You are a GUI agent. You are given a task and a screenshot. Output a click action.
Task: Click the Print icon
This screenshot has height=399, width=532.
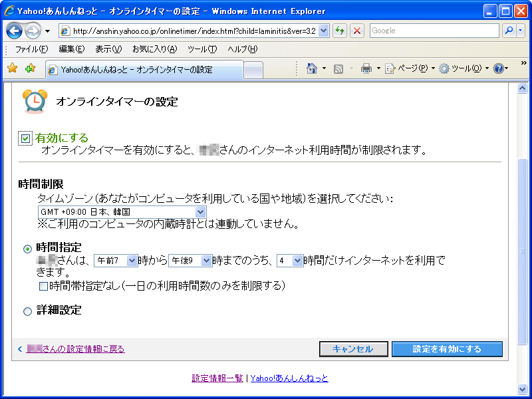366,68
